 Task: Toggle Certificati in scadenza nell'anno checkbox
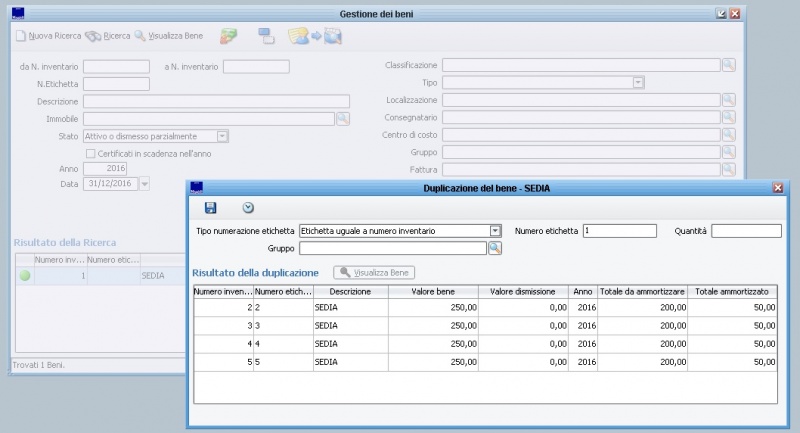(91, 154)
